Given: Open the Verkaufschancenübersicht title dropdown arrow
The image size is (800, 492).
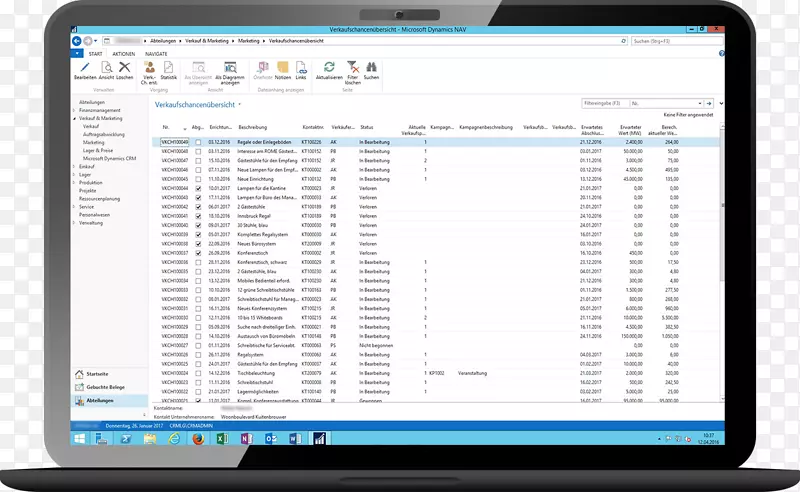Looking at the screenshot, I should pyautogui.click(x=240, y=105).
